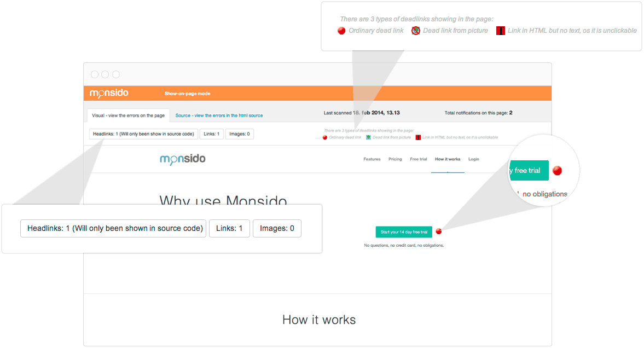Click the Dead link from picture icon in the top callout
Image resolution: width=644 pixels, height=348 pixels.
[x=416, y=31]
